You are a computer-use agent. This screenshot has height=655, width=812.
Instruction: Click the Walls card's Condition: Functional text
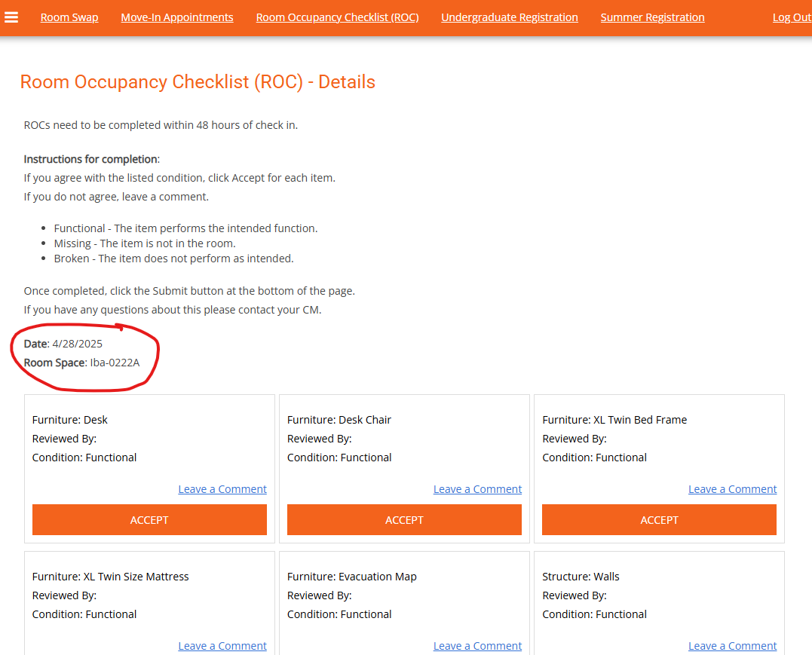[594, 614]
